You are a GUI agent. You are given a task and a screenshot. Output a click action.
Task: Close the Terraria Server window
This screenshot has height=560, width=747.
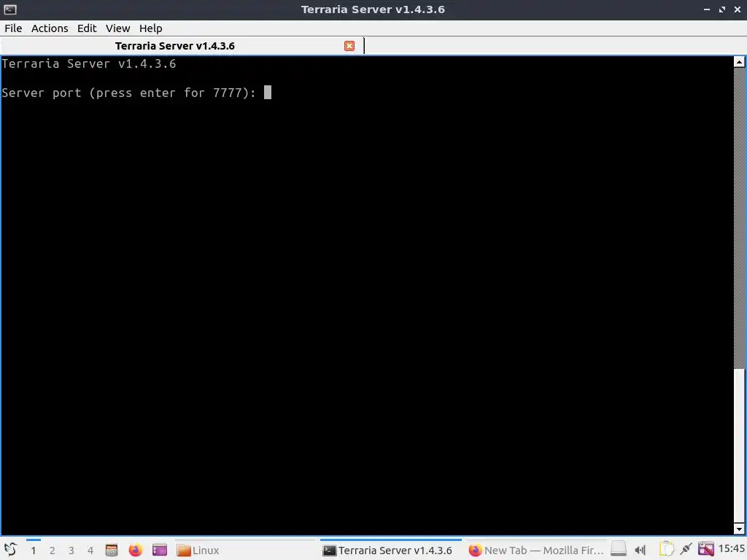(738, 9)
